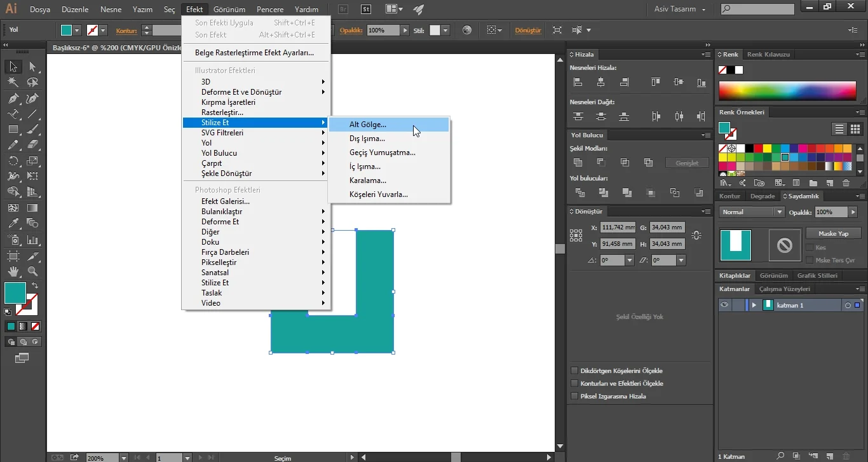
Task: Open the fill color dropdown arrow
Action: coord(77,30)
